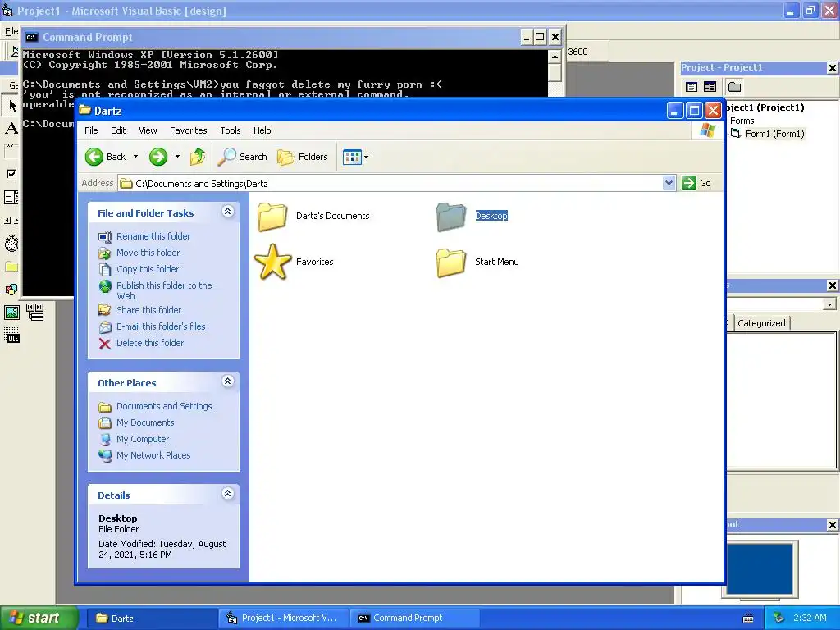Select the Favorites star folder
Screen dimensions: 840x630
tap(294, 262)
